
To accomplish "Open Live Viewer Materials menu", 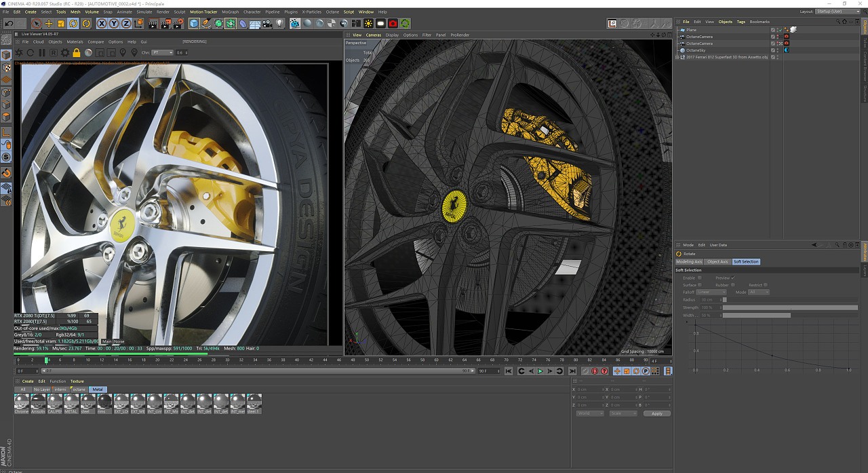I will 75,41.
